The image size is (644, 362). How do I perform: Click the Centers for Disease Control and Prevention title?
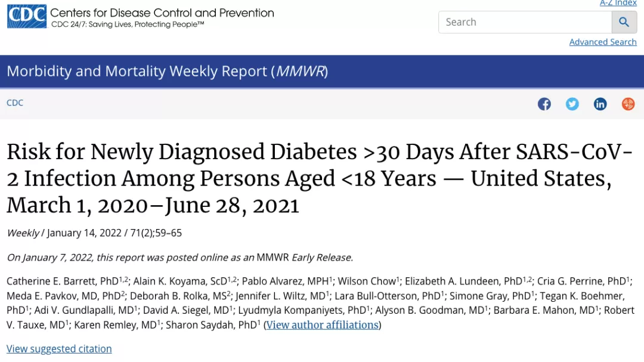[x=162, y=13]
